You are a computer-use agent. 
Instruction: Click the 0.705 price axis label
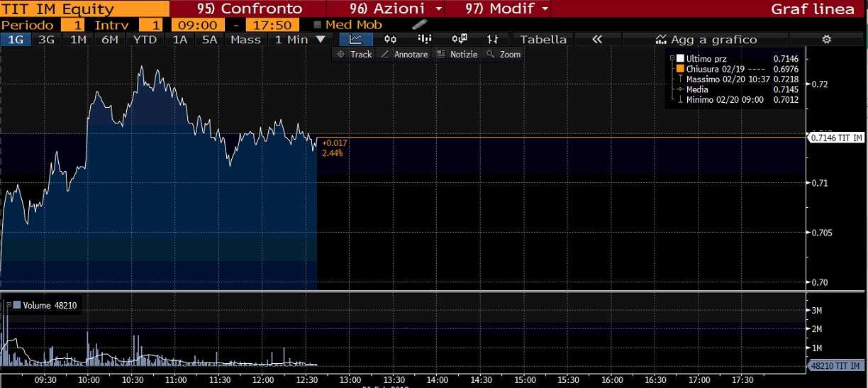[x=823, y=233]
